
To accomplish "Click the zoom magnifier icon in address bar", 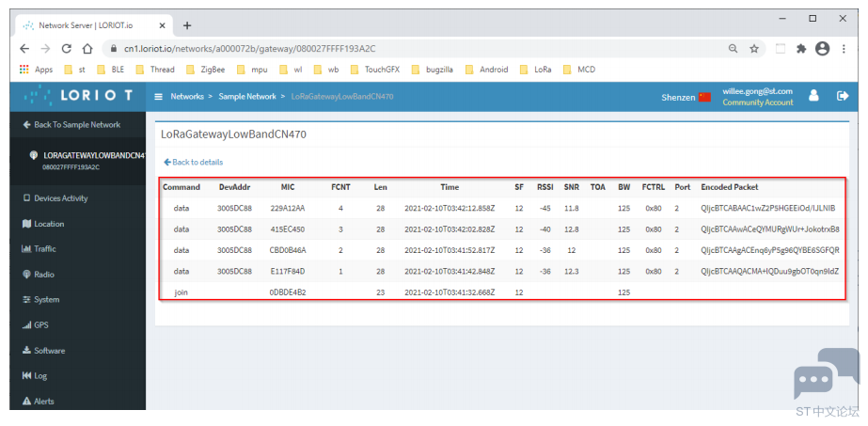I will tap(733, 49).
